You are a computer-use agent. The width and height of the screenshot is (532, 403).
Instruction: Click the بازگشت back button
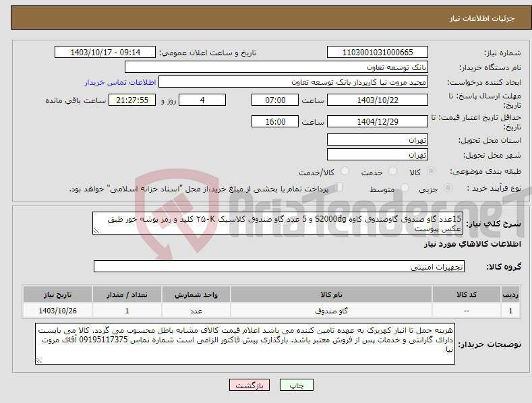click(x=249, y=385)
